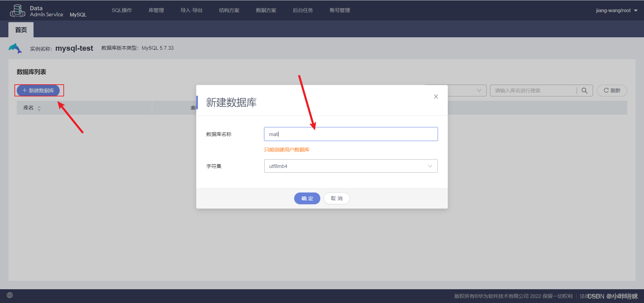Open the 后台任务 menu
Image resolution: width=644 pixels, height=303 pixels.
click(303, 10)
